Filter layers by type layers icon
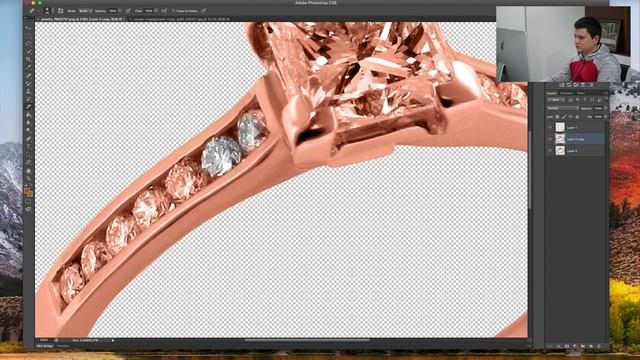Screen dimensions: 640x360 point(584,100)
